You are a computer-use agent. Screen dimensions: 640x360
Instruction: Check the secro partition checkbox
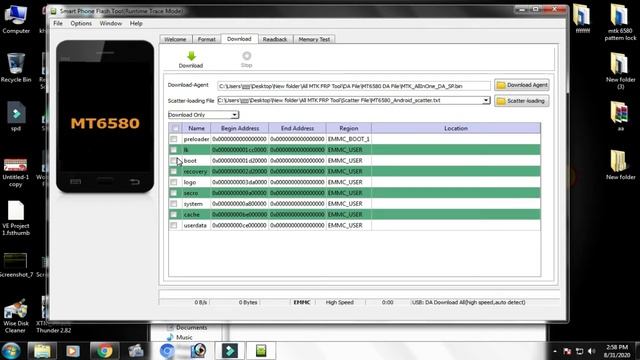173,193
